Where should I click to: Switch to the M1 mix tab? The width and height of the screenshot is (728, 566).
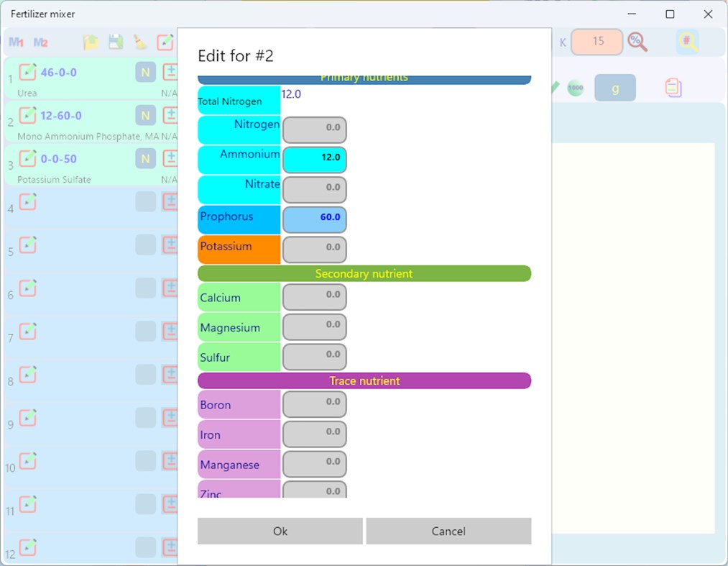click(x=16, y=42)
